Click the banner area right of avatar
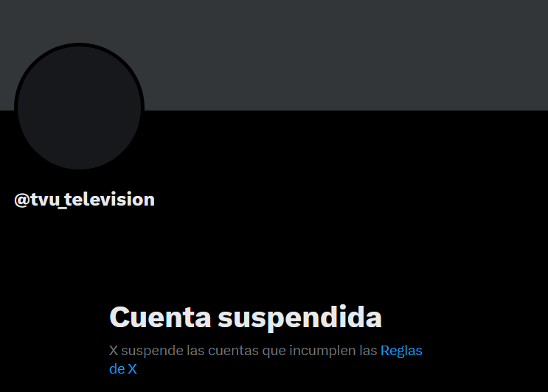This screenshot has height=392, width=548. click(346, 55)
